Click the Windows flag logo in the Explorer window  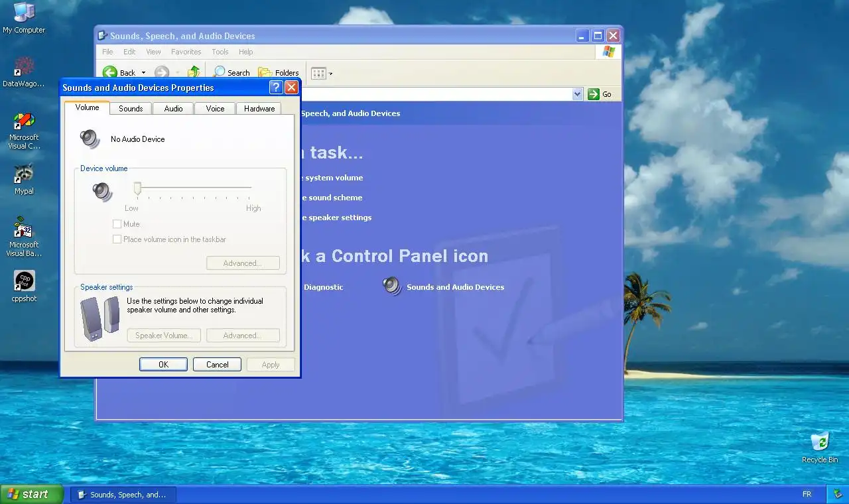click(x=609, y=51)
